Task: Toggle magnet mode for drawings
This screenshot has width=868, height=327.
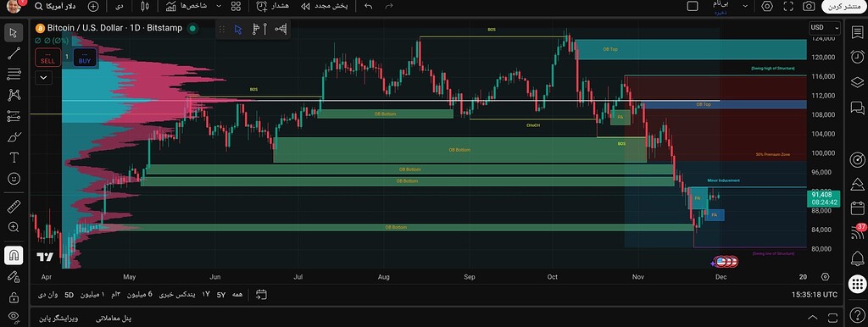Action: pos(14,256)
